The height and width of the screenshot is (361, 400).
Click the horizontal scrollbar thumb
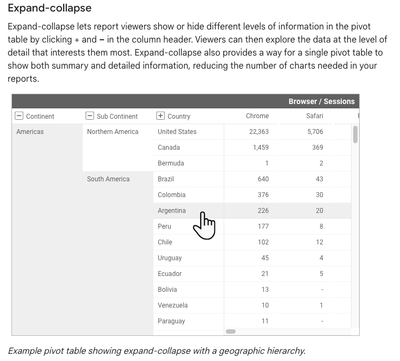[231, 331]
